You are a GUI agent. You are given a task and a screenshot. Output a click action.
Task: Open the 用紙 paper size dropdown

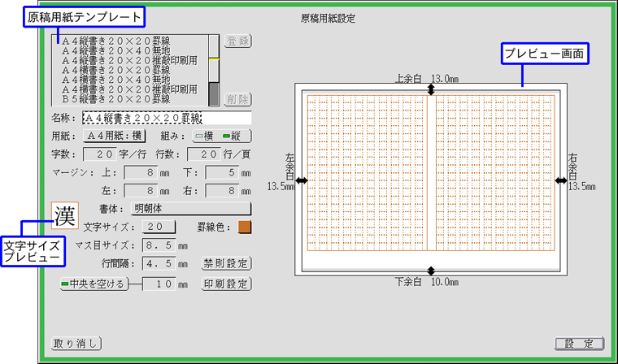[x=115, y=136]
